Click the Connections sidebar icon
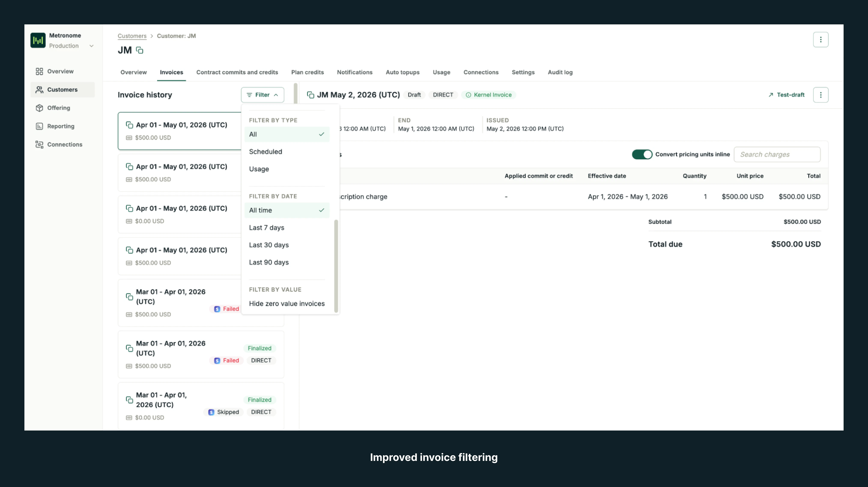Screen dimensions: 868x487 (x=39, y=144)
